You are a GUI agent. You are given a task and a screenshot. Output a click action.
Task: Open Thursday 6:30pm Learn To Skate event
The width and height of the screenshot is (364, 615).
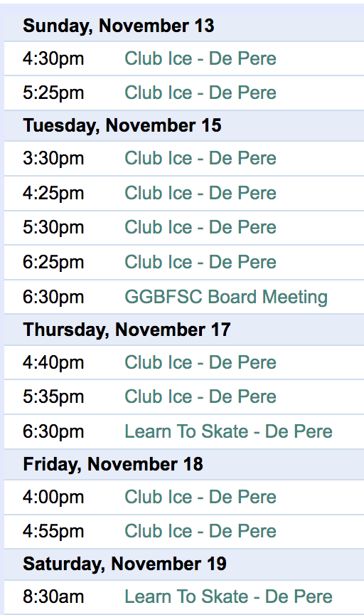228,431
